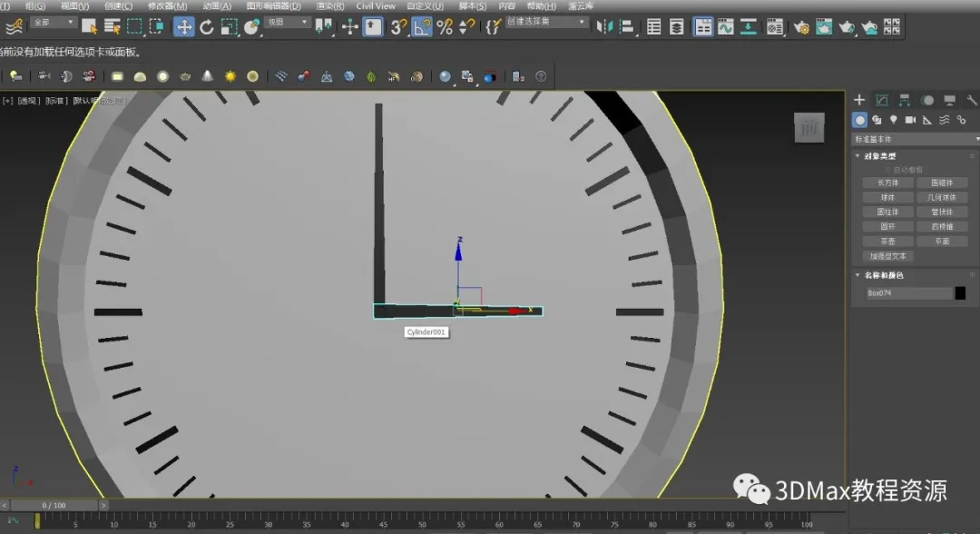Viewport: 980px width, 534px height.
Task: Click the help question mark icon
Action: click(x=541, y=76)
